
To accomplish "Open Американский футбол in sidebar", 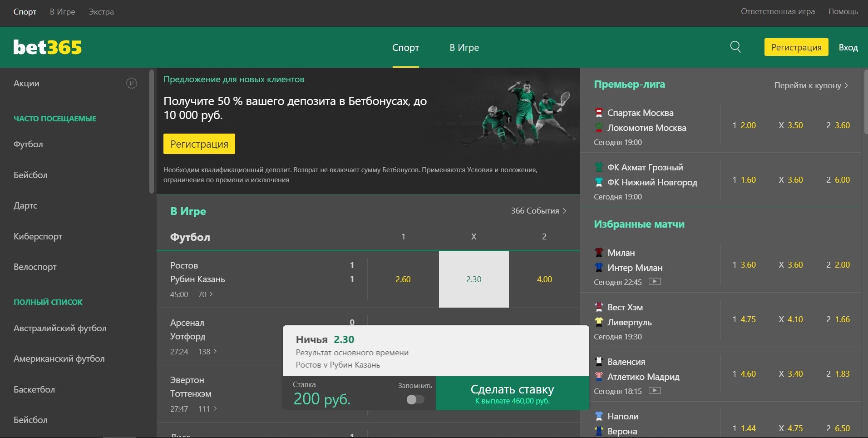I will pyautogui.click(x=59, y=358).
